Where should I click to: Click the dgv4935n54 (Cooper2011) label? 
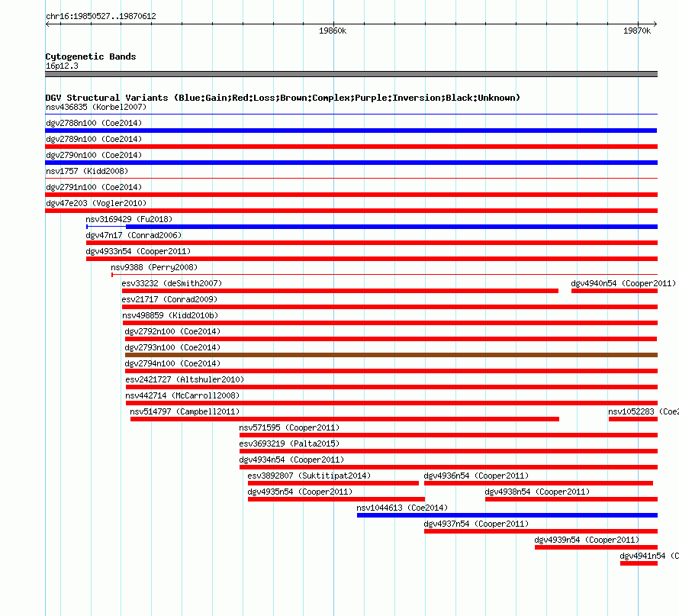pyautogui.click(x=300, y=492)
